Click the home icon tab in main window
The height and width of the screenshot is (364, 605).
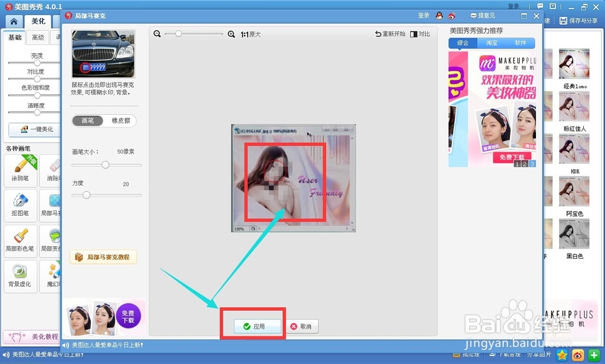tap(13, 21)
